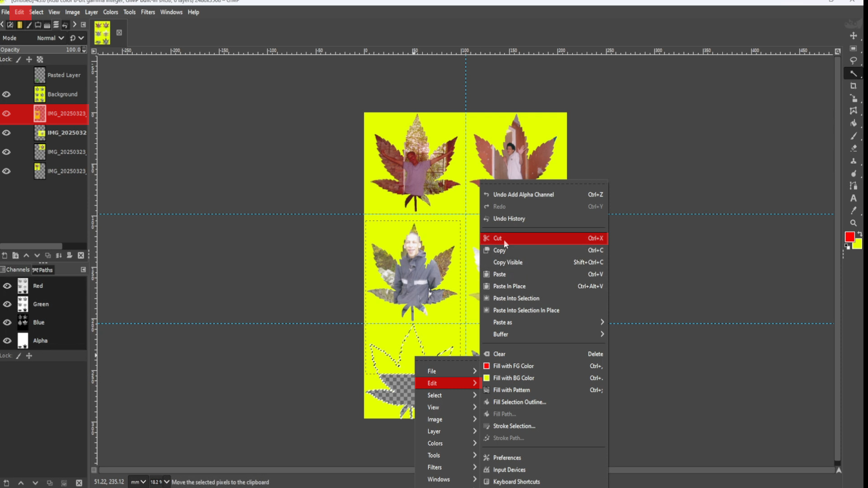Duplicate the selected layer
The height and width of the screenshot is (488, 868).
tap(48, 255)
